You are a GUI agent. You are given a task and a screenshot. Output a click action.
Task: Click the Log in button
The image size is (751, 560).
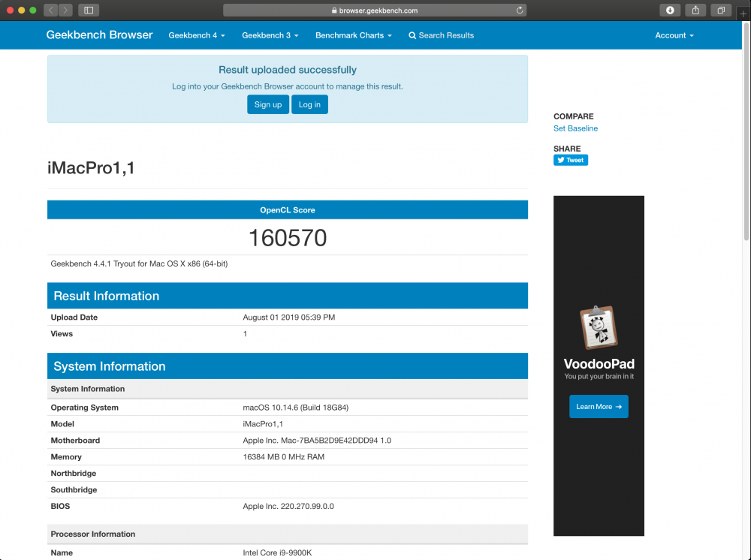pyautogui.click(x=309, y=104)
